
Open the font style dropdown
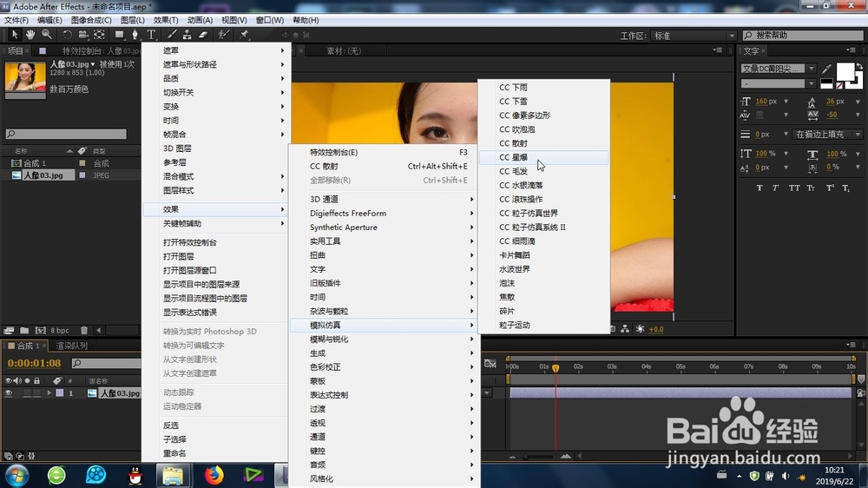pos(811,83)
